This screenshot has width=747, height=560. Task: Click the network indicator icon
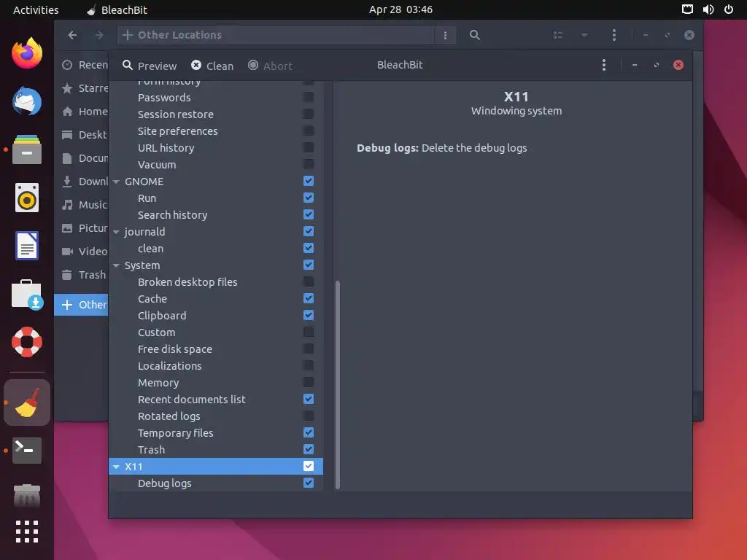tap(687, 9)
